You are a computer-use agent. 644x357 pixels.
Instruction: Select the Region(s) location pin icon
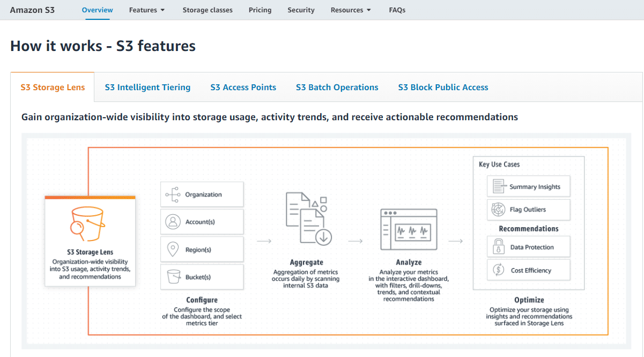pyautogui.click(x=172, y=249)
